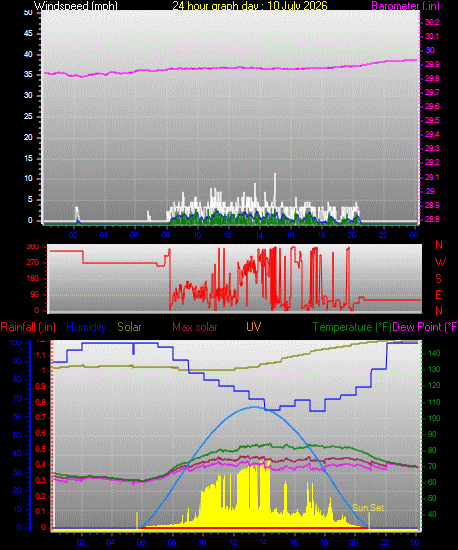Screen dimensions: 458x550
Task: Select rainfall scale value 0.3
Action: coord(41,480)
